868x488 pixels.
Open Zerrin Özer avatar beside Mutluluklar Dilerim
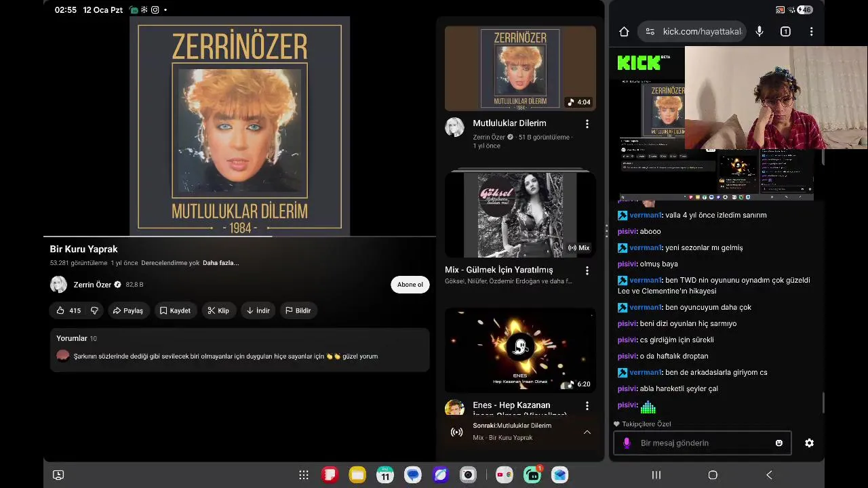(454, 127)
